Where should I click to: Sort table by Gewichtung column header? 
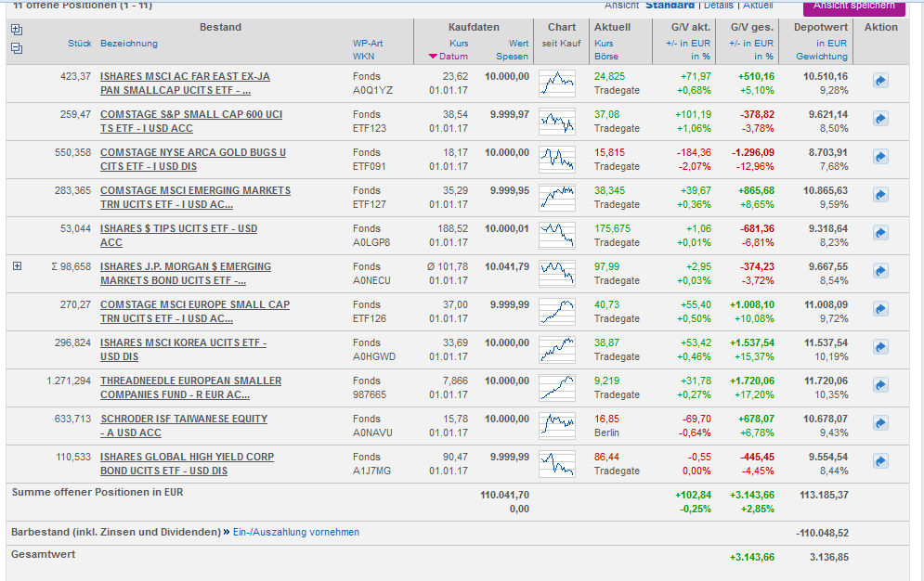click(x=821, y=57)
